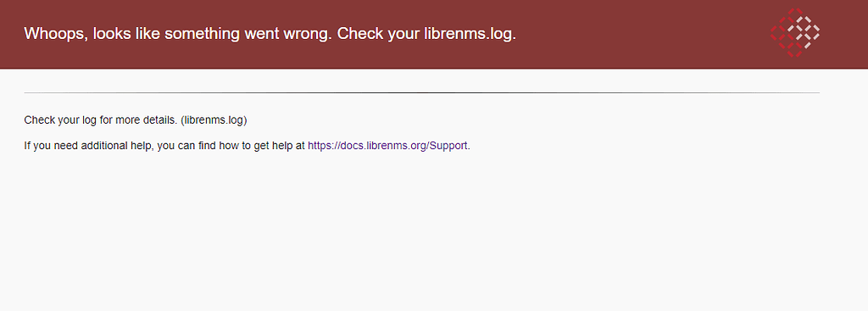Click "If you need additional help" text
Viewport: 868px width, 311px height.
[x=88, y=146]
